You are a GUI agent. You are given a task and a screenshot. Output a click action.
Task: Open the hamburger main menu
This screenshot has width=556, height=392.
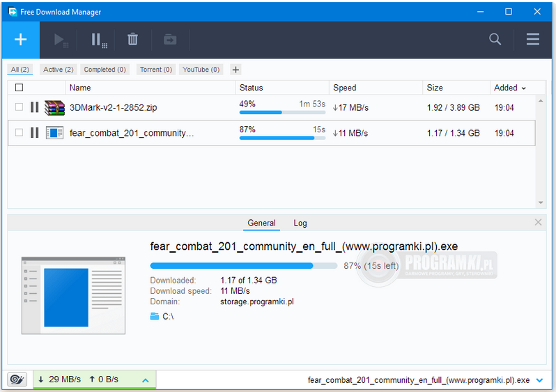tap(532, 39)
